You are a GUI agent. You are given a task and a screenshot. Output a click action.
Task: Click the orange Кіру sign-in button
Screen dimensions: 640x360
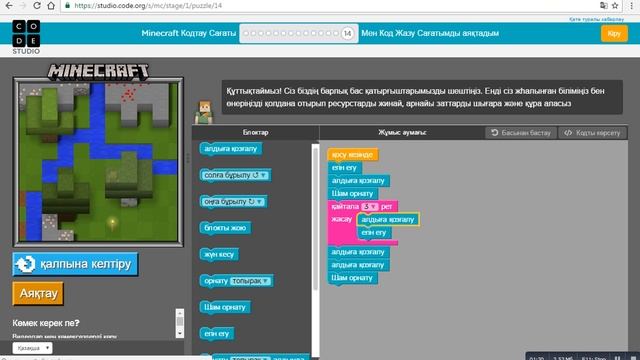pyautogui.click(x=614, y=33)
